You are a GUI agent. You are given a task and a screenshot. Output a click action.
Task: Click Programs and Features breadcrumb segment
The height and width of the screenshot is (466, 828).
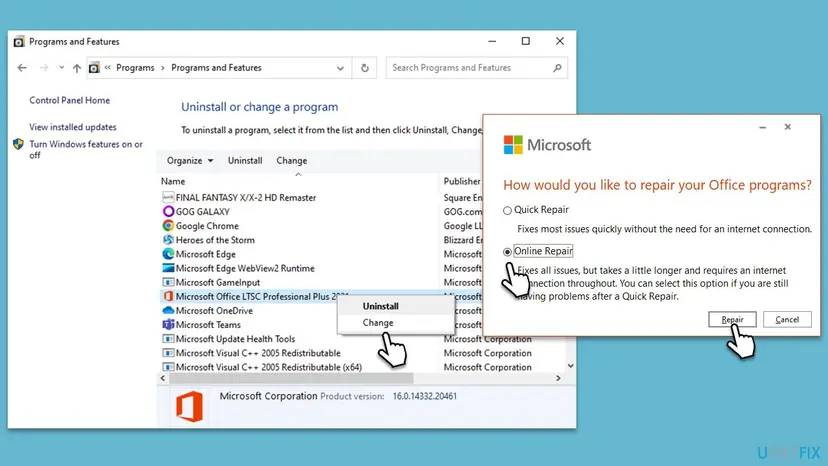[x=216, y=68]
